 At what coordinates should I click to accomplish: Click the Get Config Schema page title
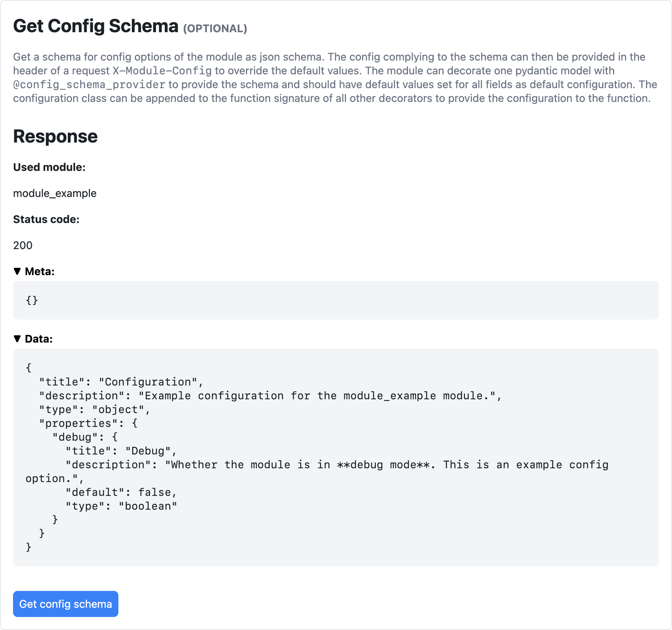coord(95,26)
